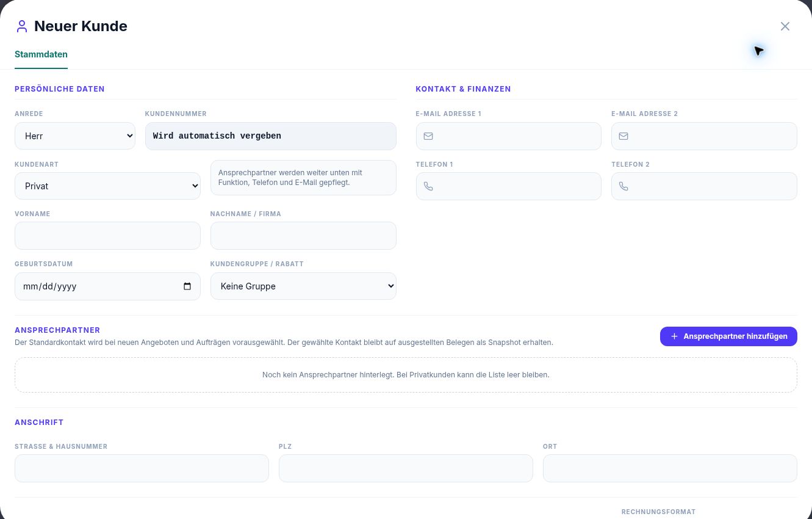This screenshot has width=812, height=519.
Task: Click the 'Noch kein Ansprechpartner hinterlegt' notice
Action: click(x=406, y=375)
